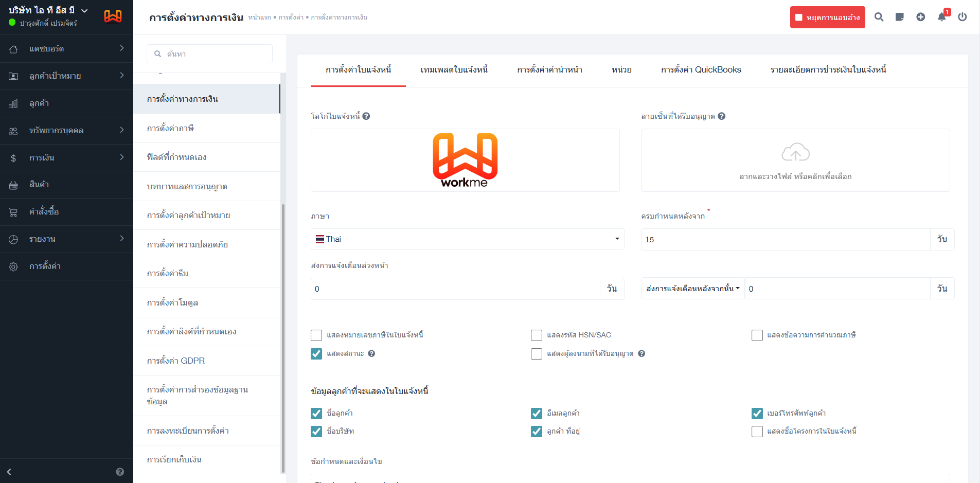
Task: Click the search magnifier icon in top bar
Action: (x=879, y=17)
